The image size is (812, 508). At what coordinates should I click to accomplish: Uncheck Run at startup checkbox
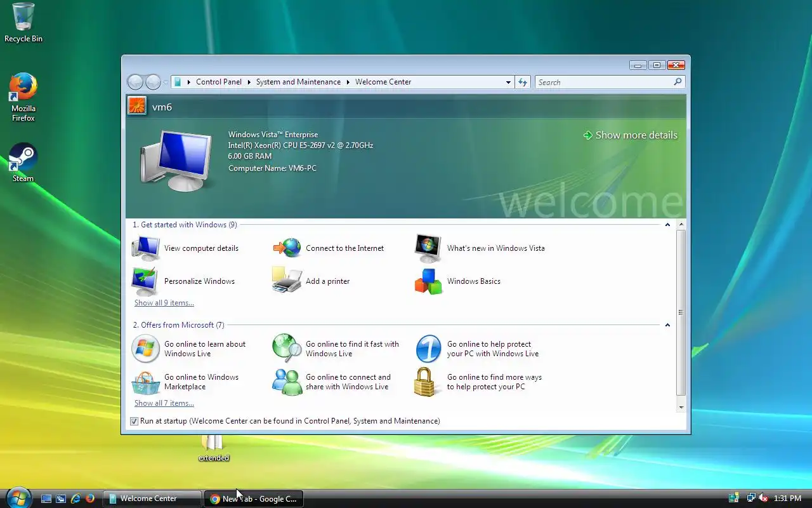134,421
